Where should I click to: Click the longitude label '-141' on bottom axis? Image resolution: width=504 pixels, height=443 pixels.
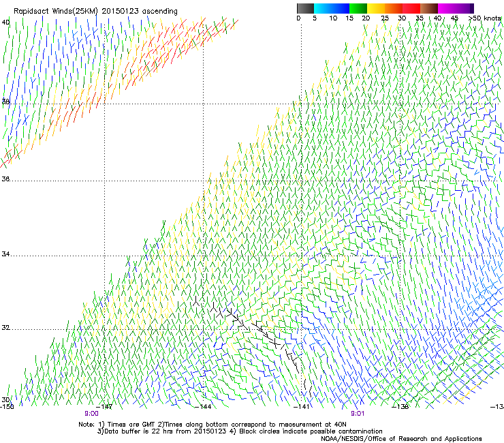tap(302, 407)
